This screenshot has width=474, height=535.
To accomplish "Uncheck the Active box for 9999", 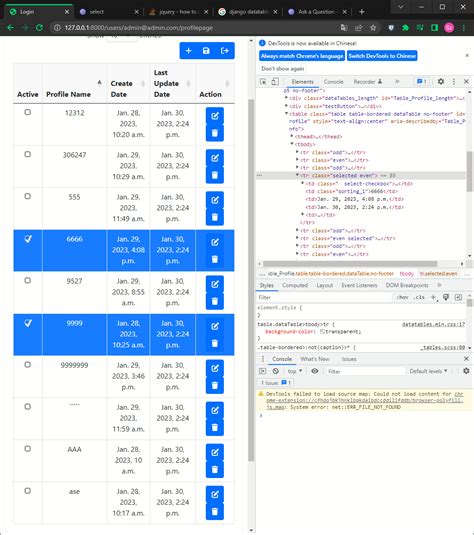I will 28,323.
